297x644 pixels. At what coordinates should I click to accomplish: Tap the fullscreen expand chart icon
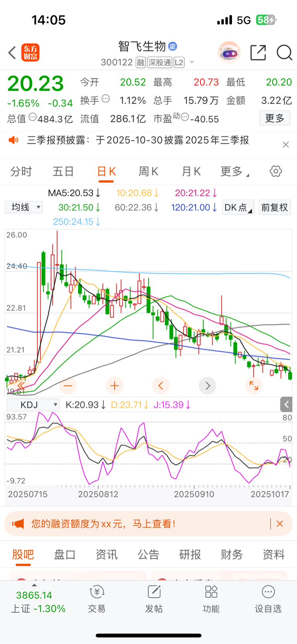pyautogui.click(x=254, y=386)
